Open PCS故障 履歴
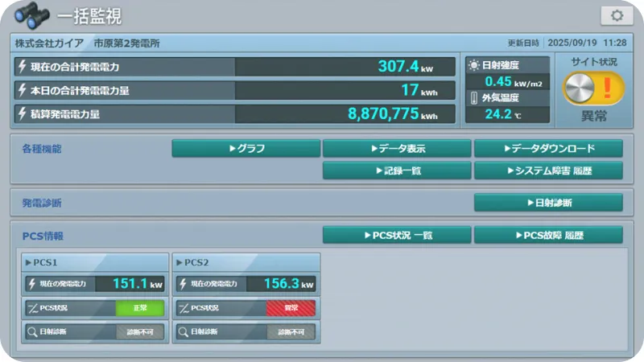 548,236
